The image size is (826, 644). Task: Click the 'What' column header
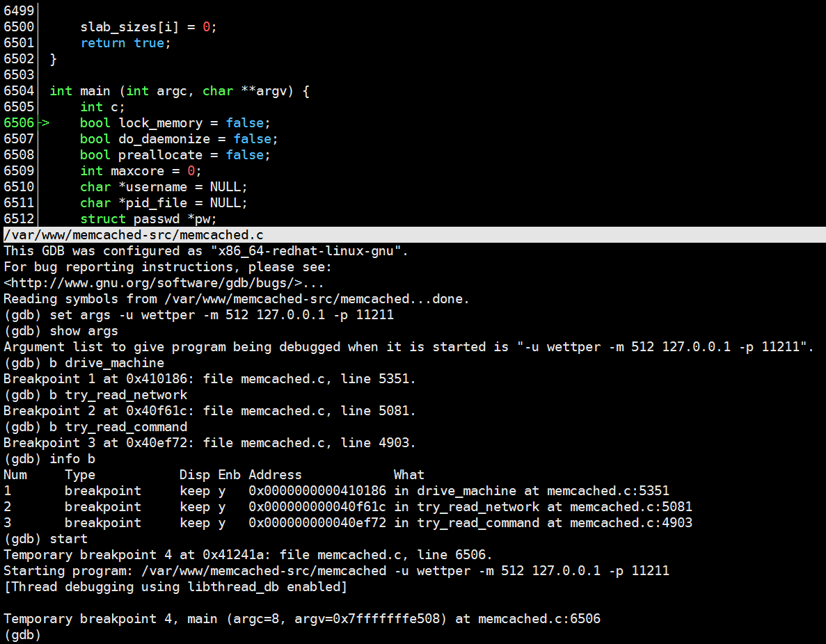point(408,475)
